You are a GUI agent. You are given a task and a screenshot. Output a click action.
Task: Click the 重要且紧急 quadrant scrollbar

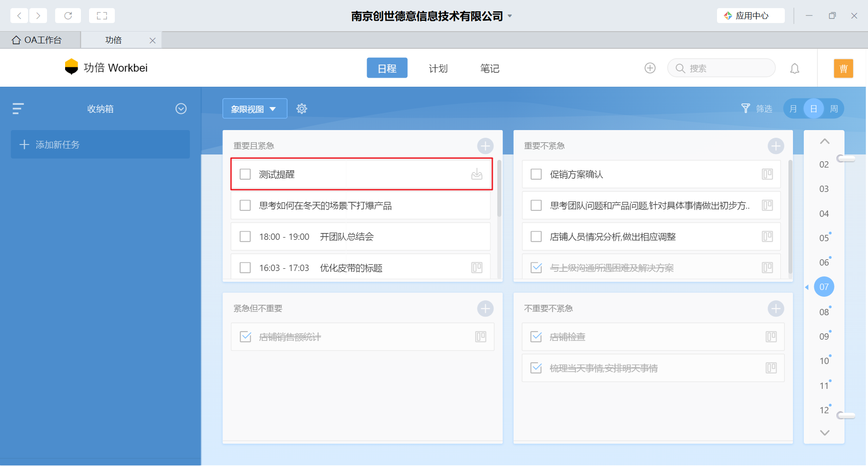(x=499, y=188)
